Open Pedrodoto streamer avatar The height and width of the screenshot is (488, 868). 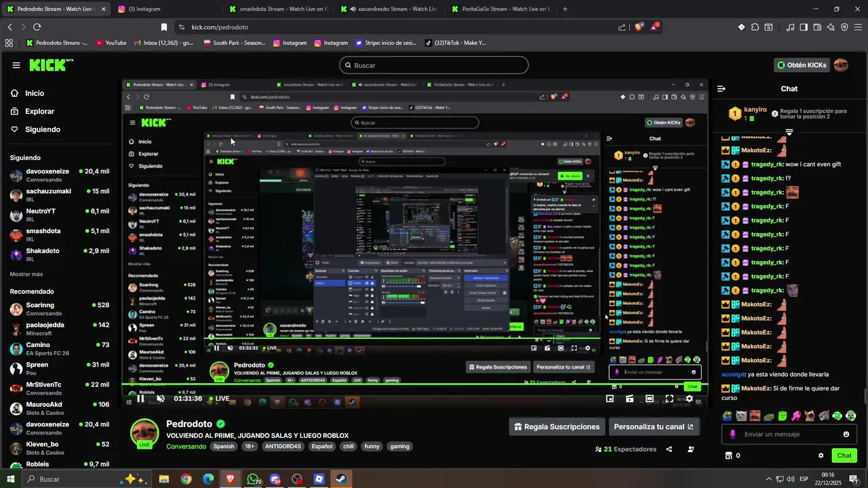pos(144,432)
